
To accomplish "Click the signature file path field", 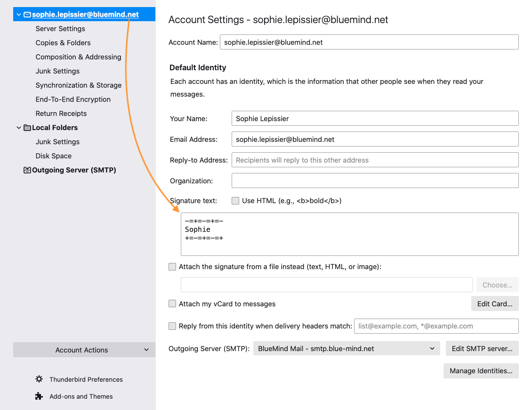I will 326,285.
